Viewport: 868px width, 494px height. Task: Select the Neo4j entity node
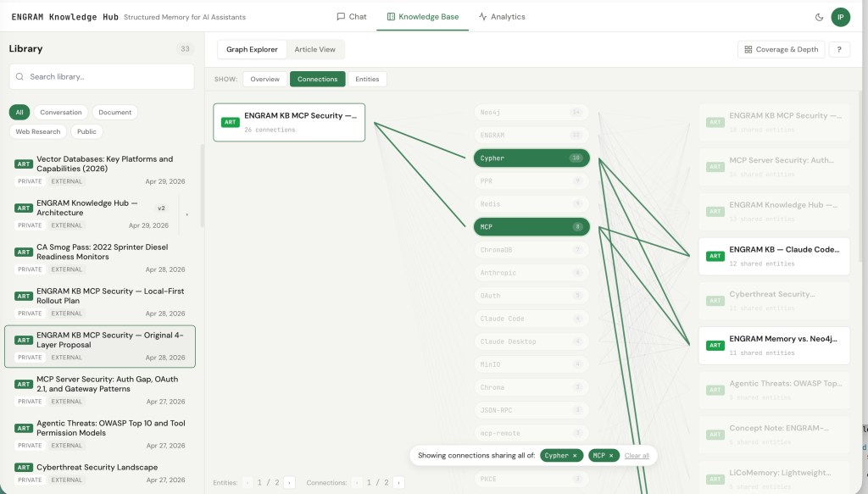[531, 113]
